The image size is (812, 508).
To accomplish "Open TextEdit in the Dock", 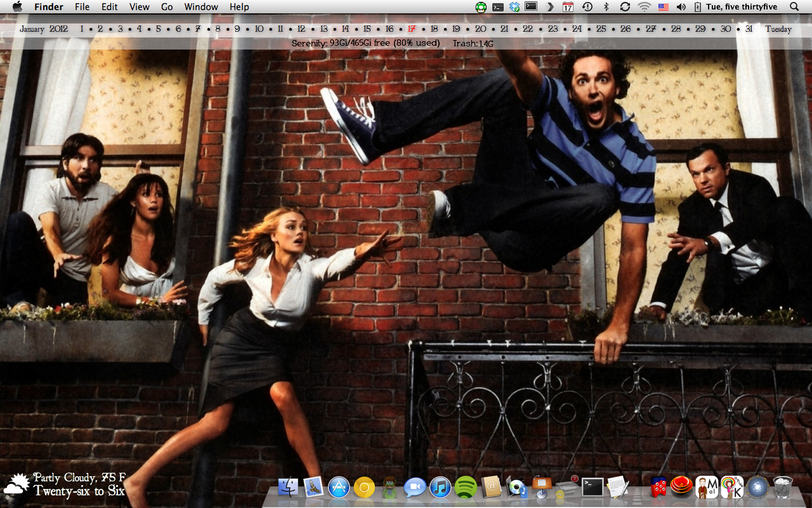I will point(618,487).
